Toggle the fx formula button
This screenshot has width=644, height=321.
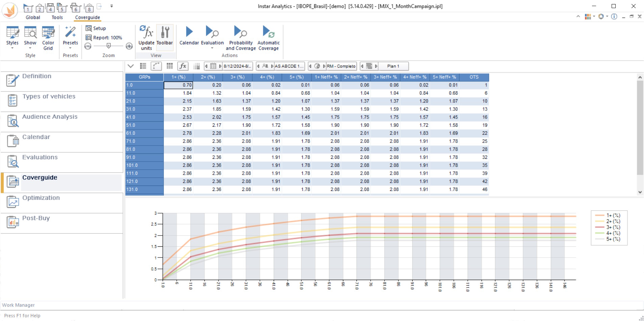pyautogui.click(x=183, y=66)
